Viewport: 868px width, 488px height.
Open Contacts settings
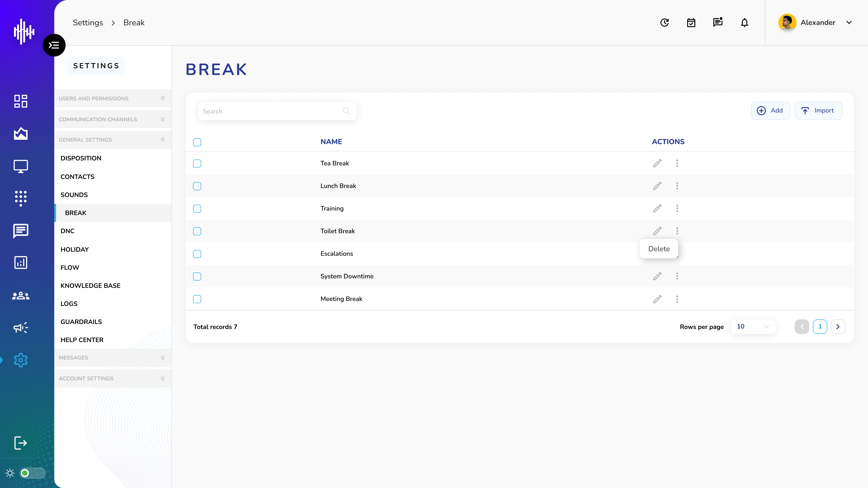click(77, 177)
